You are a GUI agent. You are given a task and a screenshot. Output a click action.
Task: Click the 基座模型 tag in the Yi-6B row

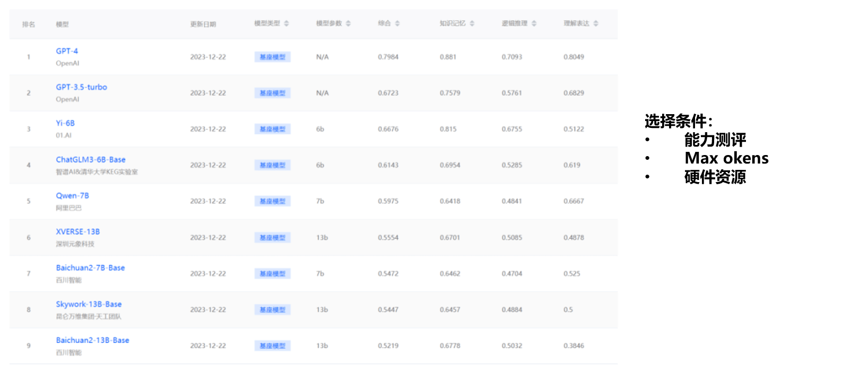(273, 129)
